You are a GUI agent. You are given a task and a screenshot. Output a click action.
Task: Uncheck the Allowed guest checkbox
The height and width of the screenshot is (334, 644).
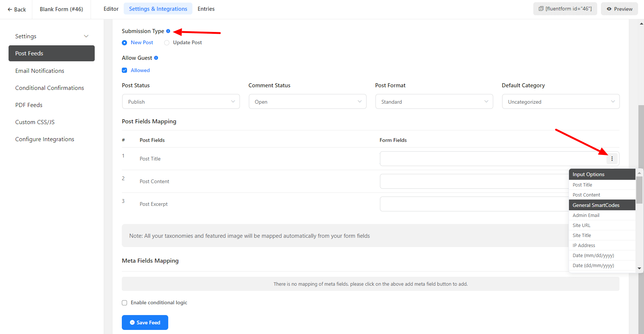(124, 70)
